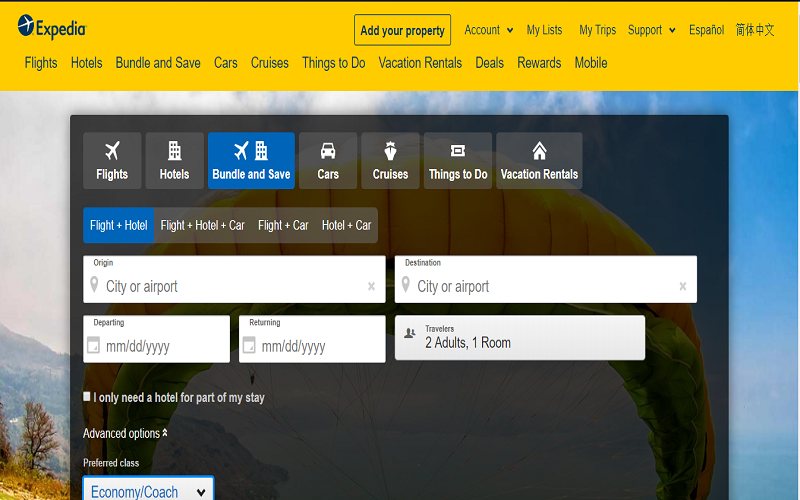This screenshot has width=800, height=500.
Task: Open the Departing calendar icon
Action: point(93,345)
